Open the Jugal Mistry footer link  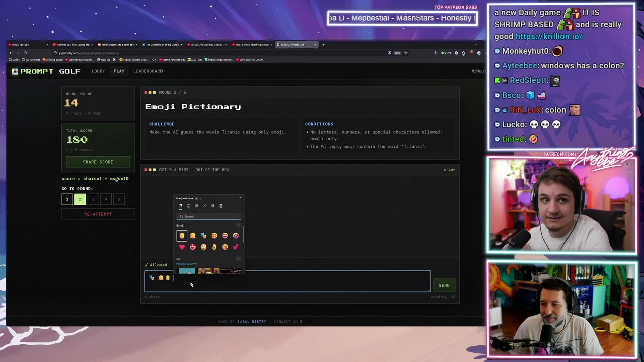(x=252, y=322)
